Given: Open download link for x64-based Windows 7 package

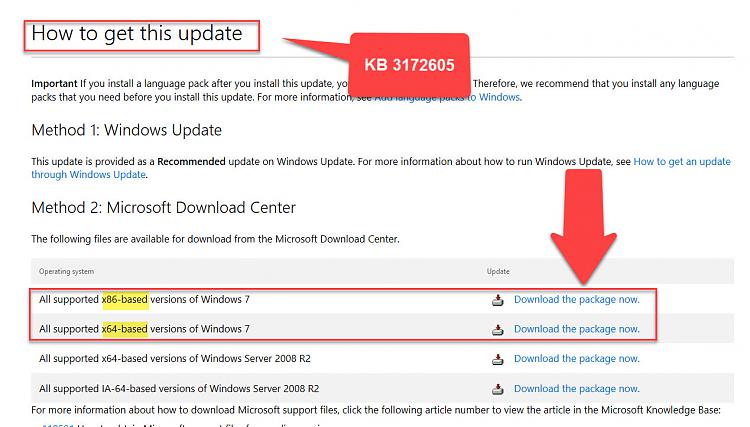Looking at the screenshot, I should [x=576, y=329].
